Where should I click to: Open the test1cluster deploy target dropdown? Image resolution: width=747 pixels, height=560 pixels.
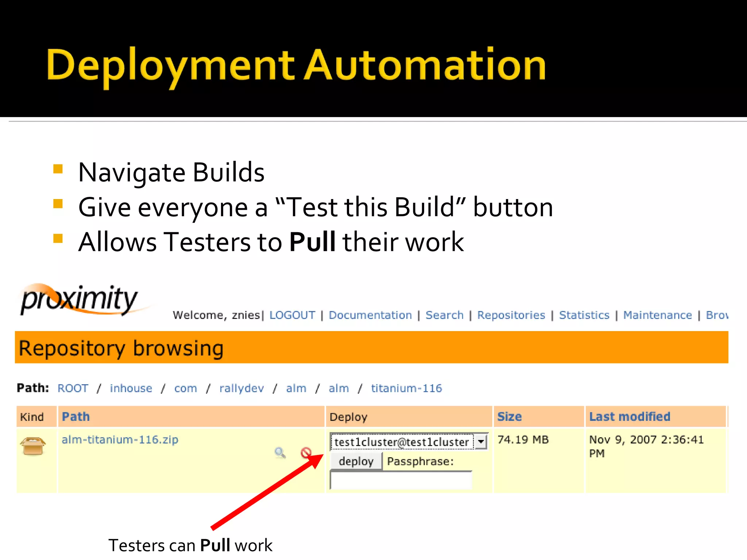coord(481,442)
